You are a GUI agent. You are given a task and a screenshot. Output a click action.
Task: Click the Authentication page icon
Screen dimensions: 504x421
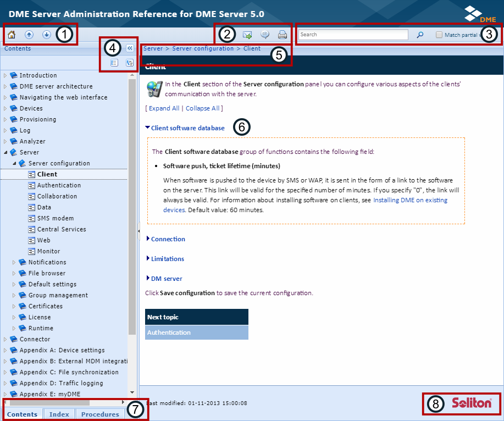(x=31, y=185)
